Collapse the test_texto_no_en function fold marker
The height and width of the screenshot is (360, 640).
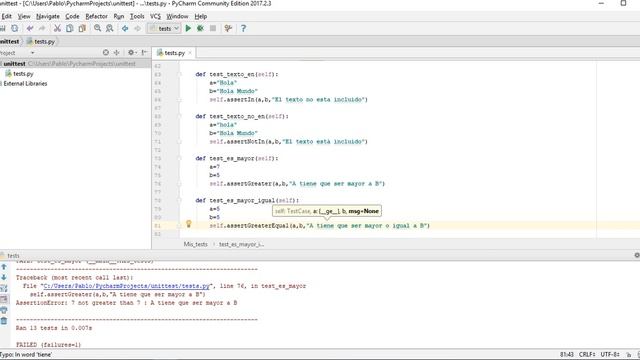[x=179, y=116]
